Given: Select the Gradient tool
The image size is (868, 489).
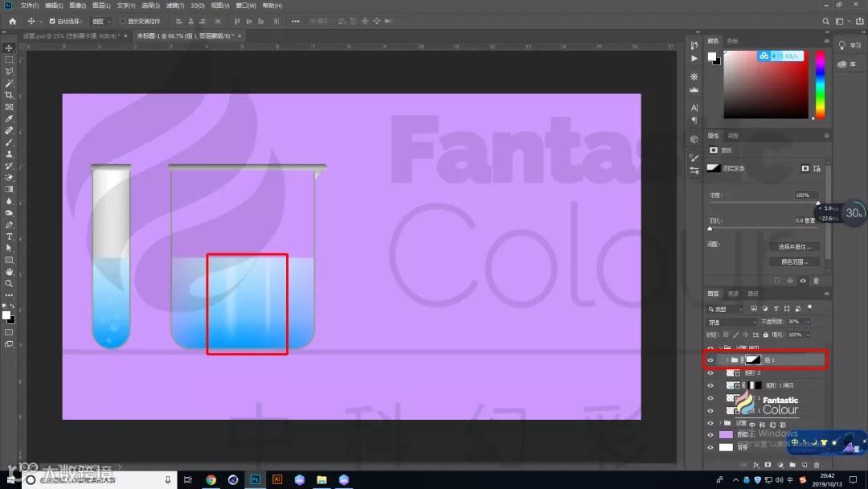Looking at the screenshot, I should coord(9,189).
